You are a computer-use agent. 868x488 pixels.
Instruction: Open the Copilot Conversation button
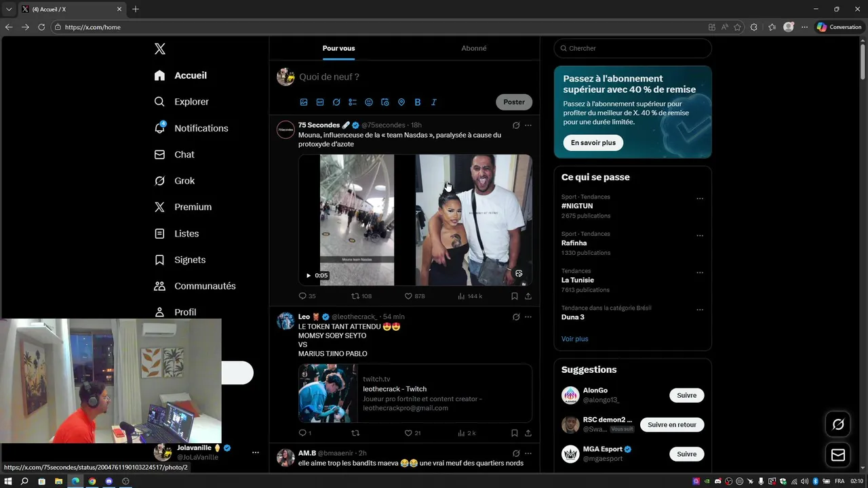pyautogui.click(x=840, y=27)
